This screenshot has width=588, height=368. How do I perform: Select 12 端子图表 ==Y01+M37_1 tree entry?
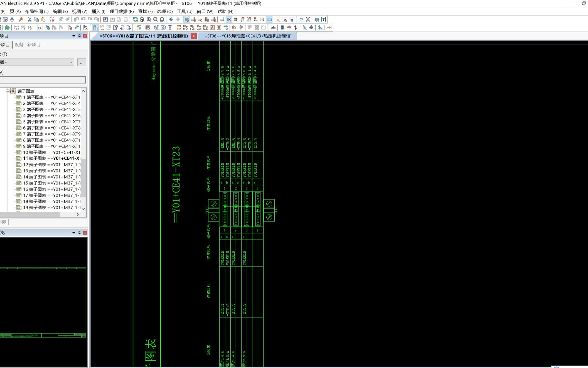(51, 165)
